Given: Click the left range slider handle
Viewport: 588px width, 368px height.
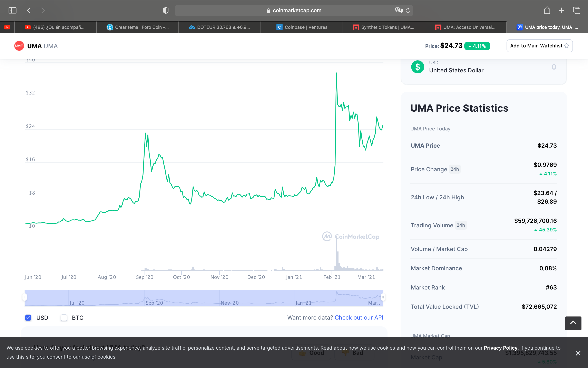Looking at the screenshot, I should pyautogui.click(x=24, y=297).
